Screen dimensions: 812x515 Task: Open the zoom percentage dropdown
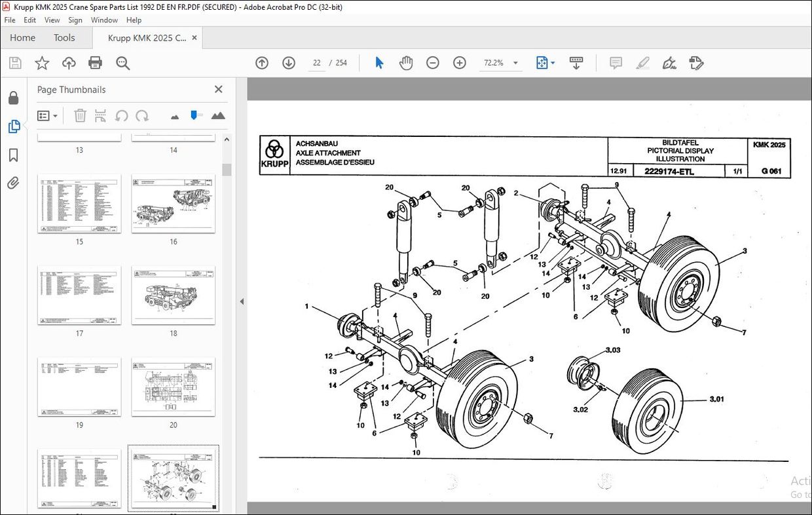[515, 62]
